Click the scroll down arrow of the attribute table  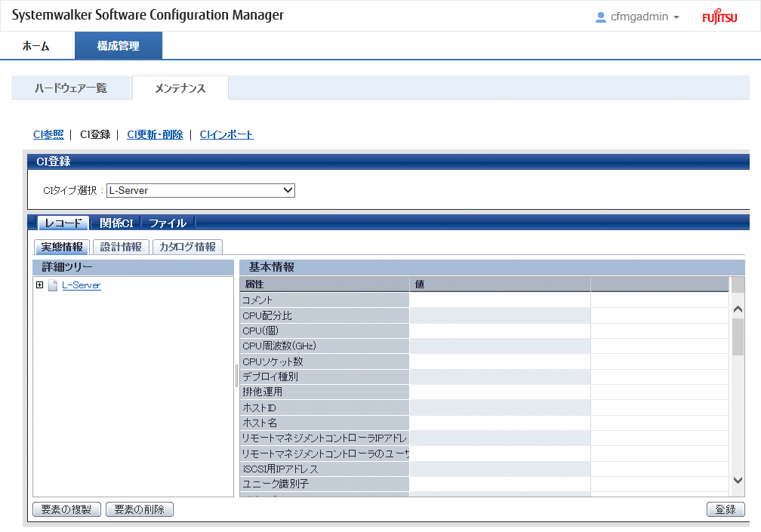tap(738, 480)
